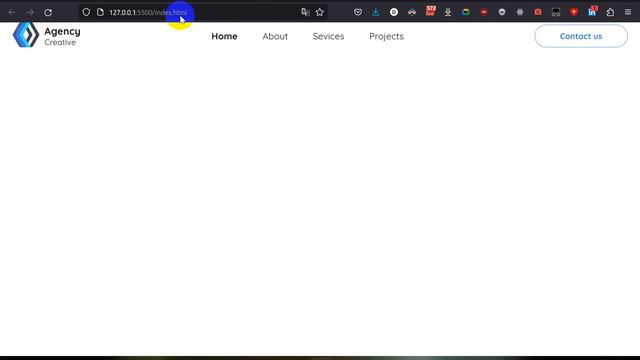Screen dimensions: 640x360
Task: Open the blue downloads arrow icon
Action: (x=376, y=12)
